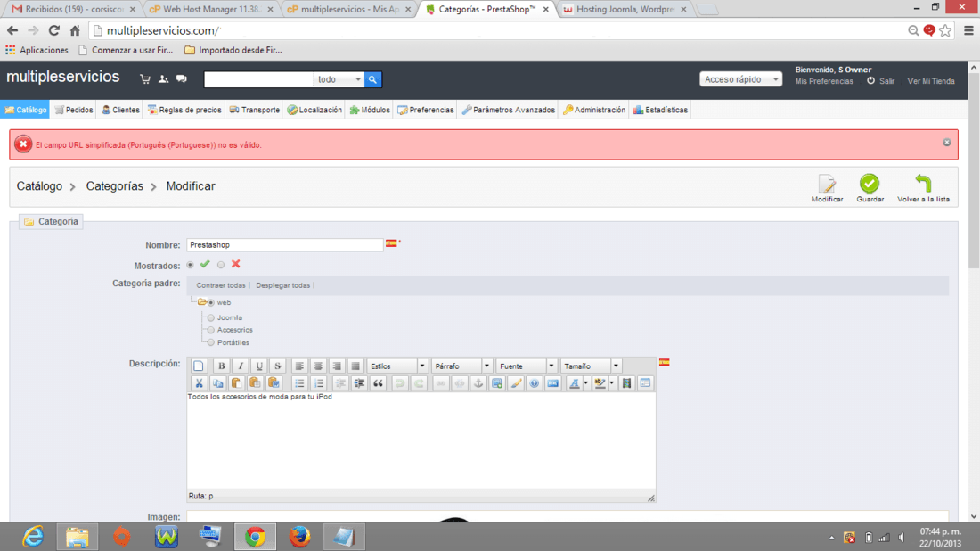Click paste from Word icon
980x551 pixels.
tap(274, 383)
